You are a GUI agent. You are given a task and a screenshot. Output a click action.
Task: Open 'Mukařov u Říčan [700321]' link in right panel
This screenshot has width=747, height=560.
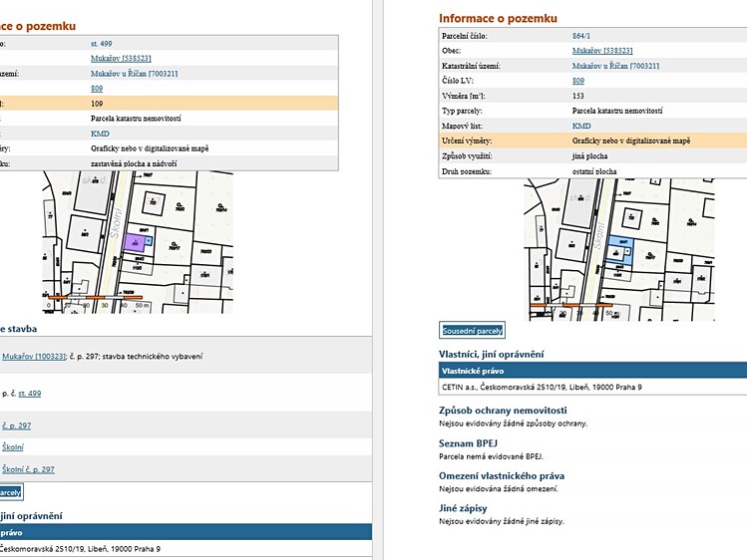615,66
